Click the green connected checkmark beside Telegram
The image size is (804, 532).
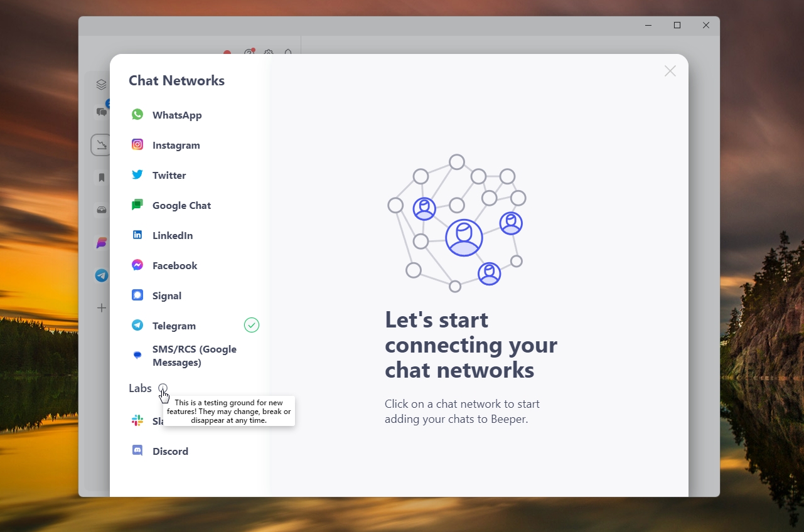coord(252,325)
